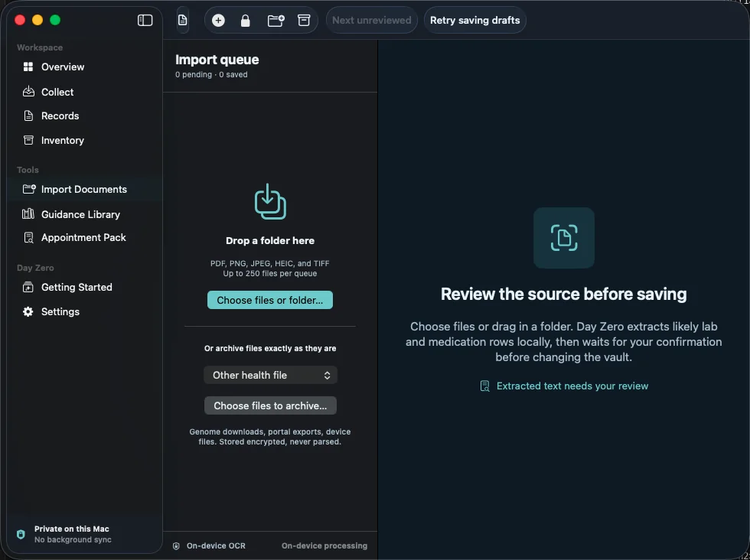Image resolution: width=750 pixels, height=560 pixels.
Task: Click the Records document icon
Action: pos(28,116)
